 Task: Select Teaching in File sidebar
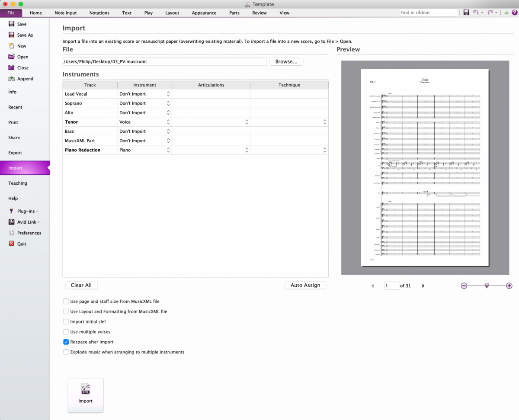tap(18, 183)
